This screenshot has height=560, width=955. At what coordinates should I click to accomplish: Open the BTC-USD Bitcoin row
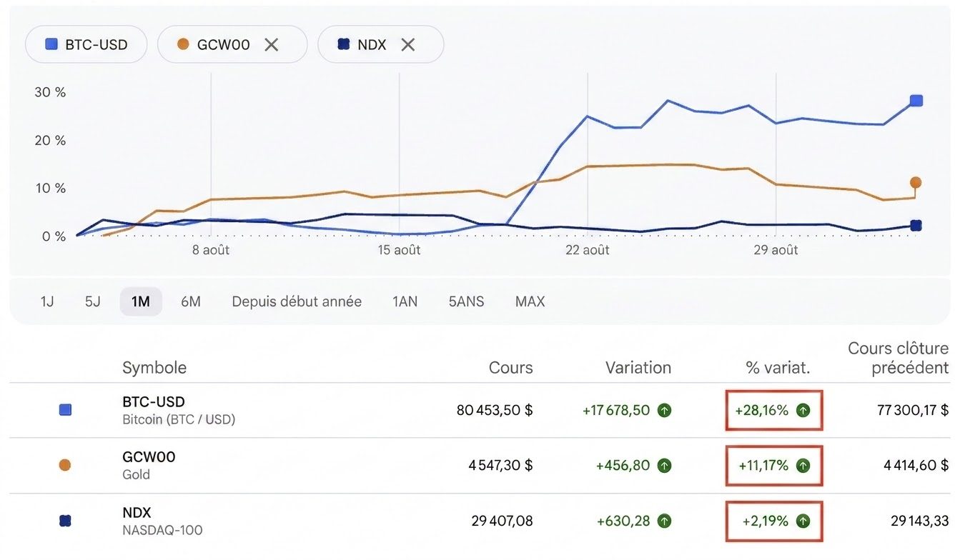480,411
